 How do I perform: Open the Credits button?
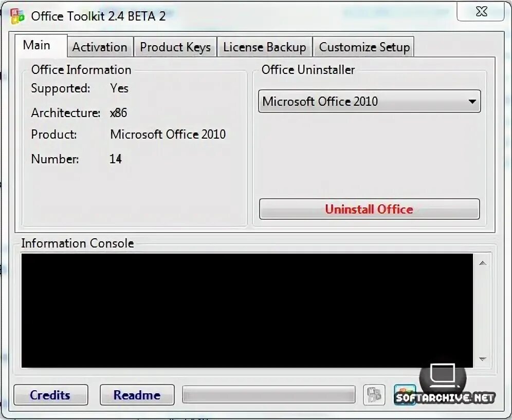click(x=50, y=395)
